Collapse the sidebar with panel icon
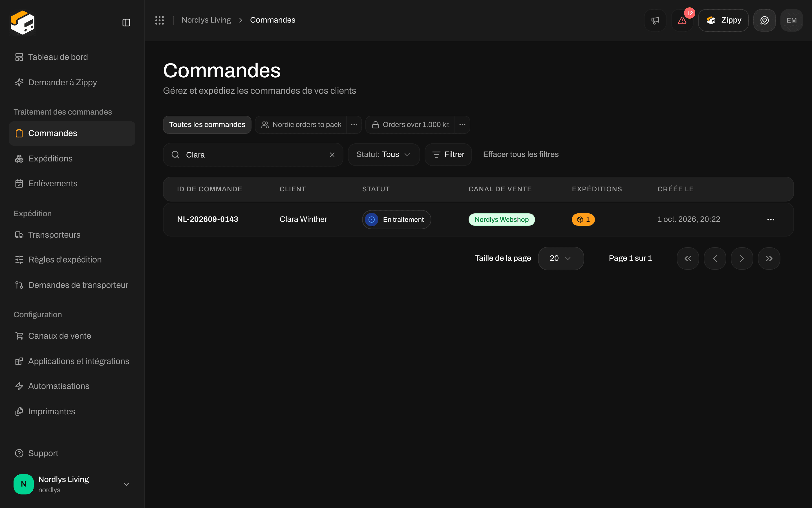 pyautogui.click(x=126, y=23)
